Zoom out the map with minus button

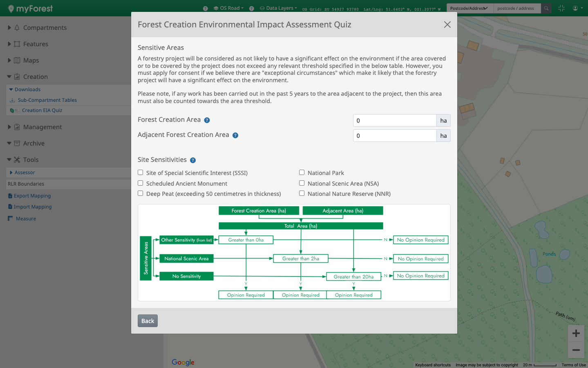click(x=576, y=350)
